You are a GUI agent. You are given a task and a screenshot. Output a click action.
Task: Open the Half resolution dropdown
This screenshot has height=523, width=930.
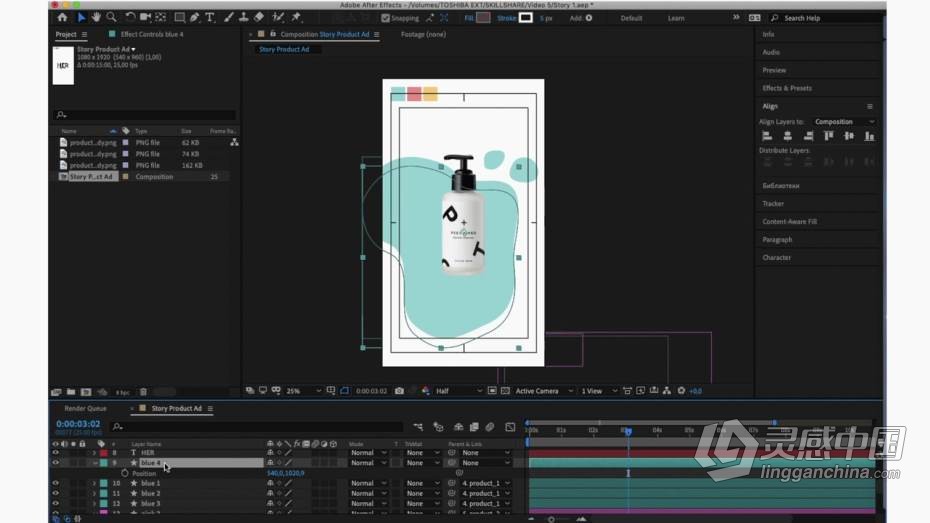[x=459, y=391]
